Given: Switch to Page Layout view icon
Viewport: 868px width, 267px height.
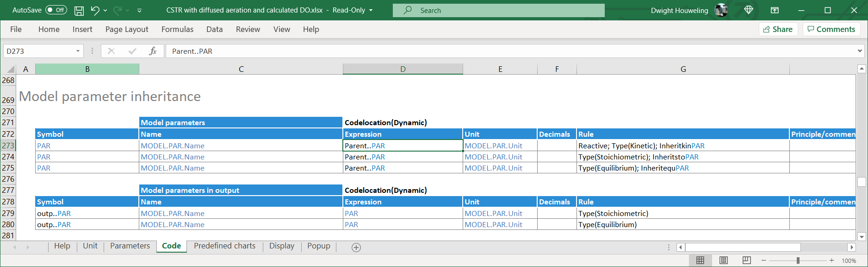Looking at the screenshot, I should click(x=724, y=261).
